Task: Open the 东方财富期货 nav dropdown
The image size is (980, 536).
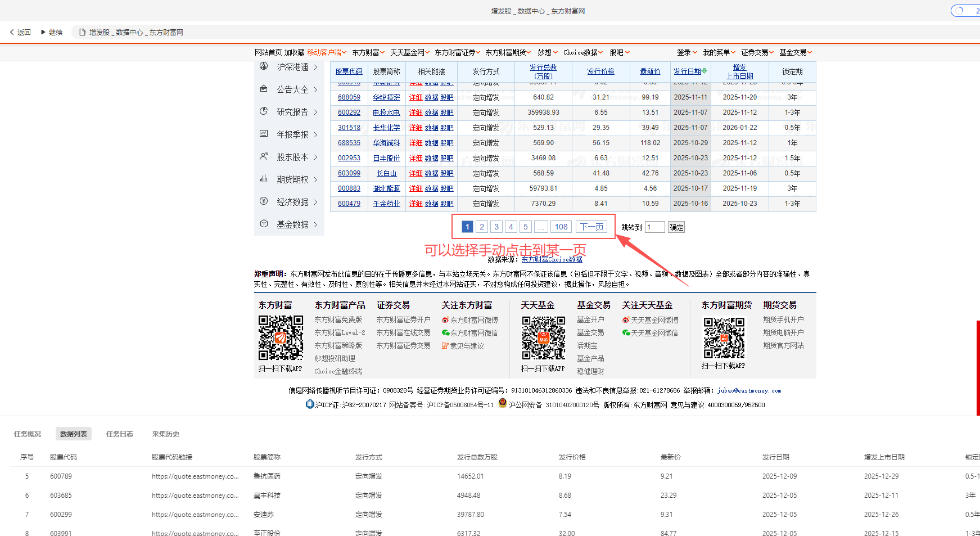Action: pos(508,52)
